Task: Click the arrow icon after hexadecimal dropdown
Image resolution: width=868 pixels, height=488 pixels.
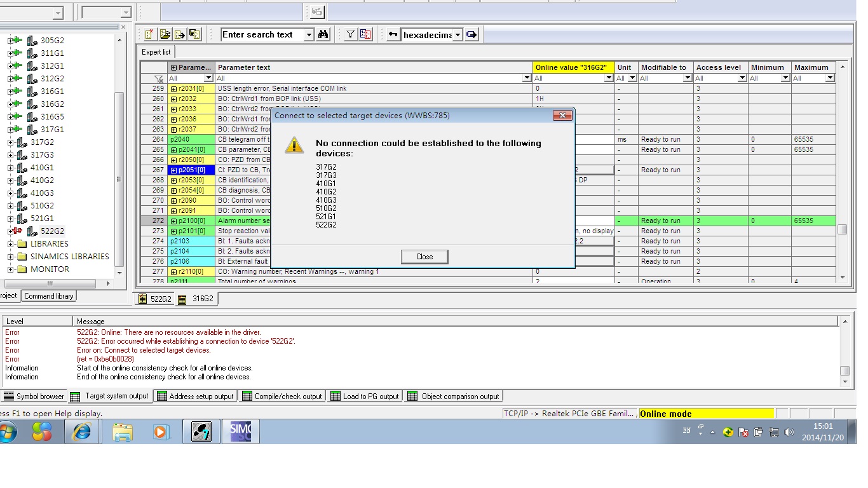Action: [471, 35]
